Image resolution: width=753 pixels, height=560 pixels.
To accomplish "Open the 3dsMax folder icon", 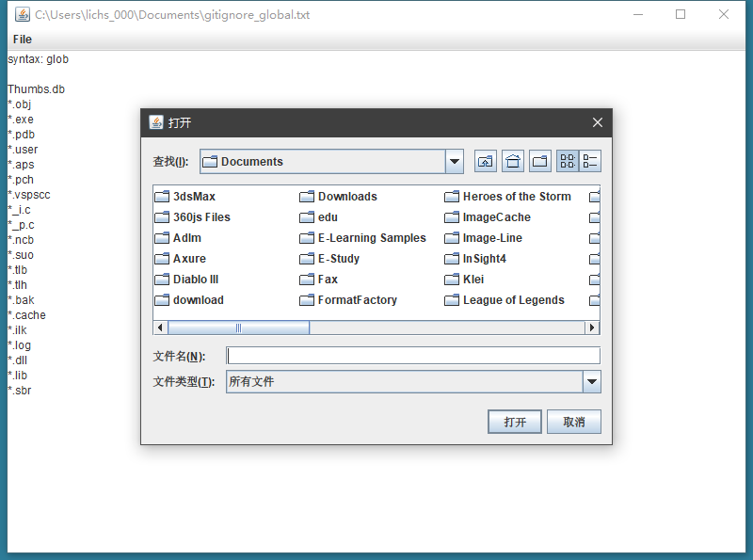I will pos(162,197).
